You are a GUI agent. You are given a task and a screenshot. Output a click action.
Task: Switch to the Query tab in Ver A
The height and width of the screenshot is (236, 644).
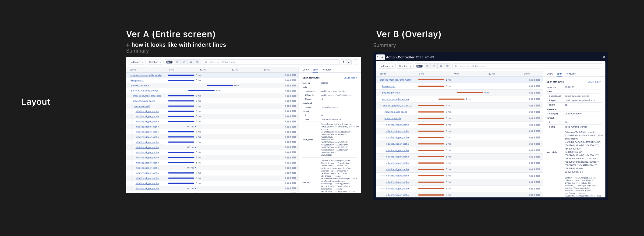tap(305, 70)
